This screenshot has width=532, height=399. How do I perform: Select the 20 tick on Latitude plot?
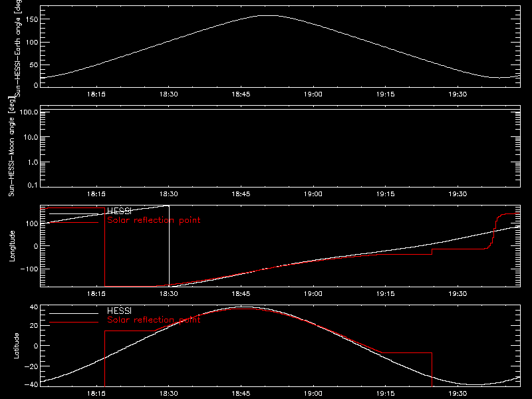(34, 326)
